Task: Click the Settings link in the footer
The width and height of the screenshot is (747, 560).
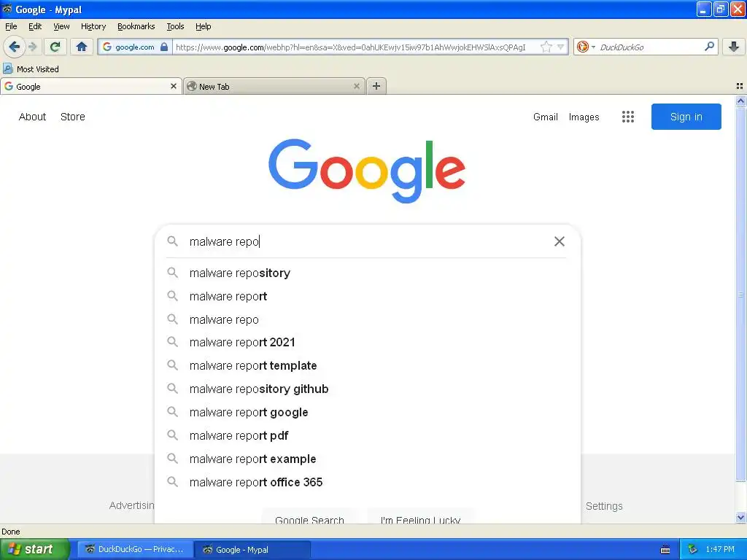Action: [x=604, y=506]
